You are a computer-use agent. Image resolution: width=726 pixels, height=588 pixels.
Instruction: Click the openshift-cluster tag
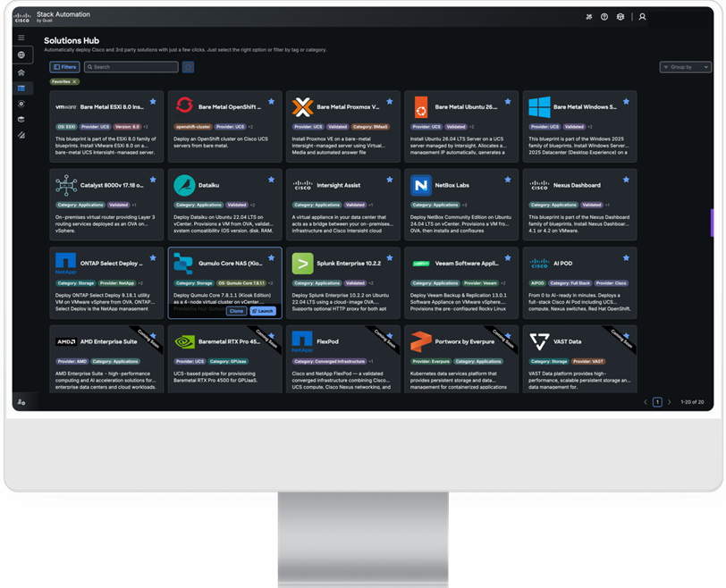(x=193, y=127)
